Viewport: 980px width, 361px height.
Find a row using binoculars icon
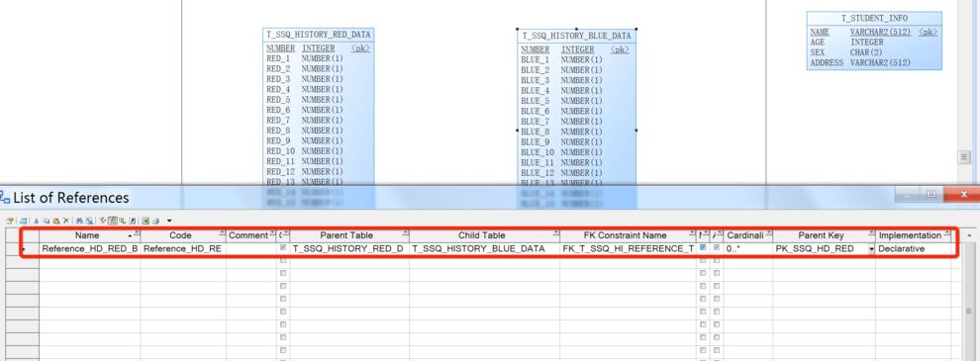pyautogui.click(x=79, y=221)
